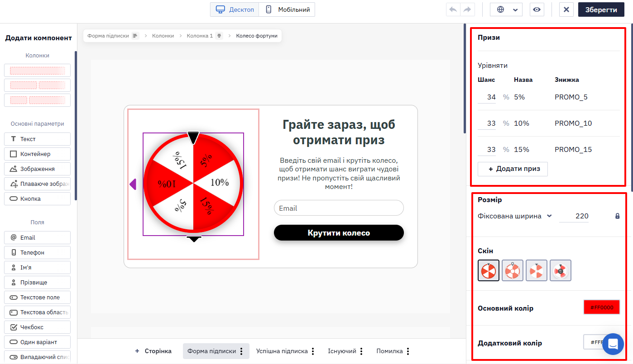Open preview with the eye icon
The image size is (633, 364).
click(x=537, y=9)
